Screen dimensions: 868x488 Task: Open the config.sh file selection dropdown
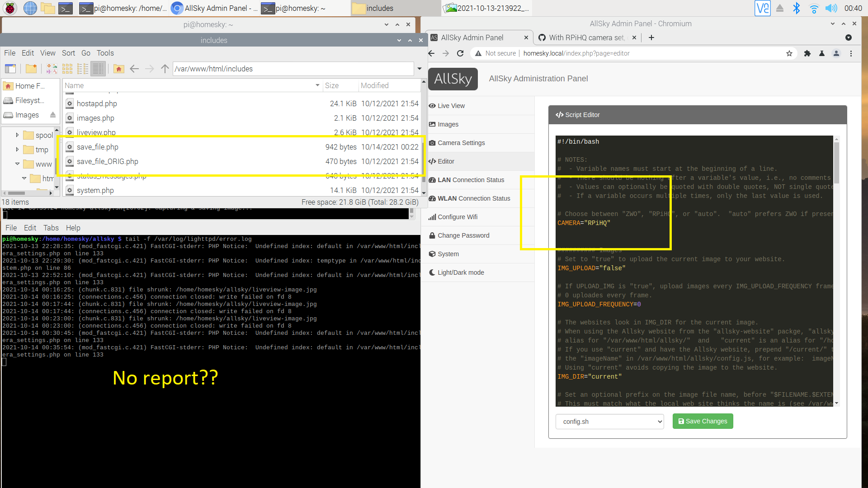coord(609,421)
